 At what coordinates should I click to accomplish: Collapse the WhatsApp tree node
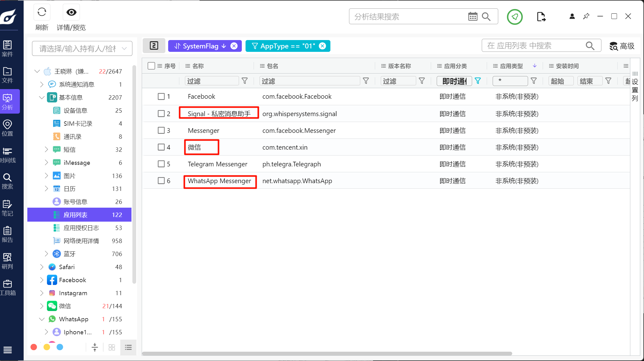[42, 319]
